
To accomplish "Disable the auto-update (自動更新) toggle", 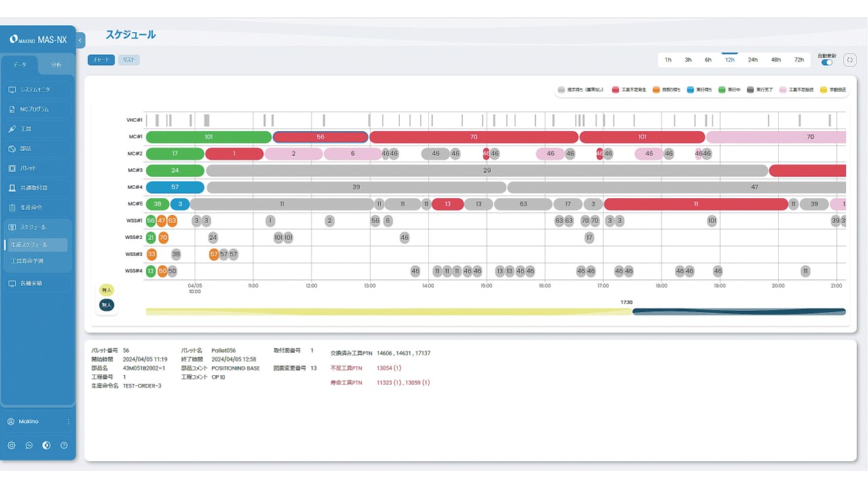I will [x=827, y=62].
